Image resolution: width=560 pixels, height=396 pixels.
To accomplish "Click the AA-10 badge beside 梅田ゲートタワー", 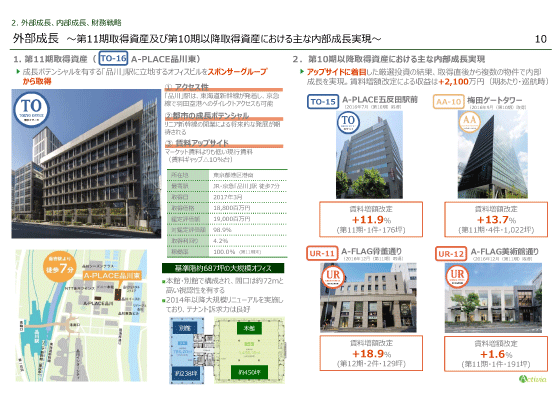I will 449,102.
